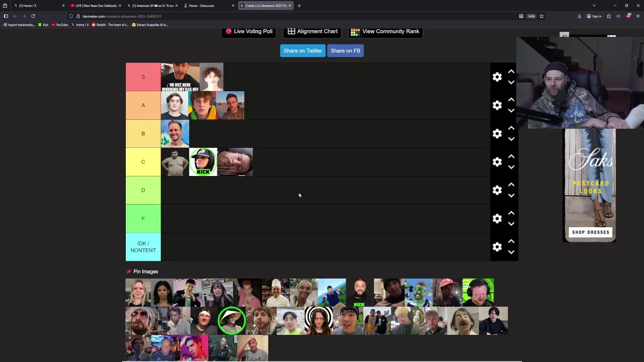The height and width of the screenshot is (362, 644).
Task: Open the Reddit bookmark
Action: point(110,25)
